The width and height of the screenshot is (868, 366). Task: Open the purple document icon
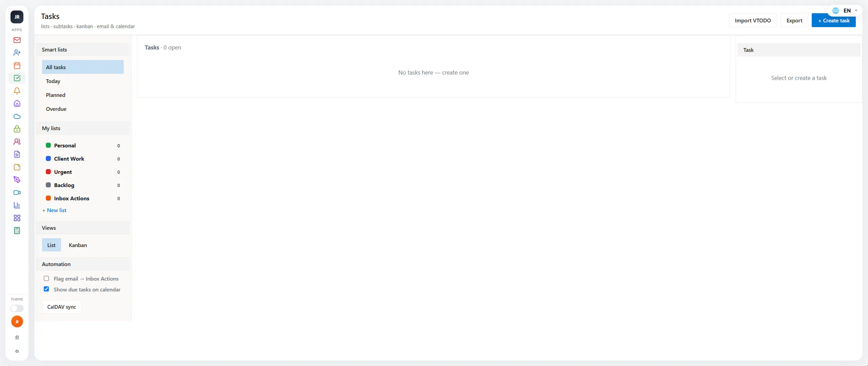click(x=17, y=155)
